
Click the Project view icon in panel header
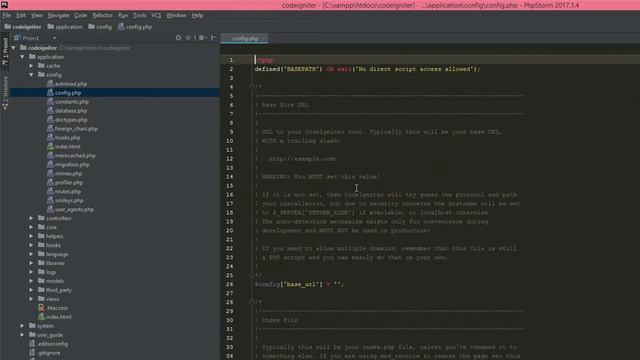point(17,38)
